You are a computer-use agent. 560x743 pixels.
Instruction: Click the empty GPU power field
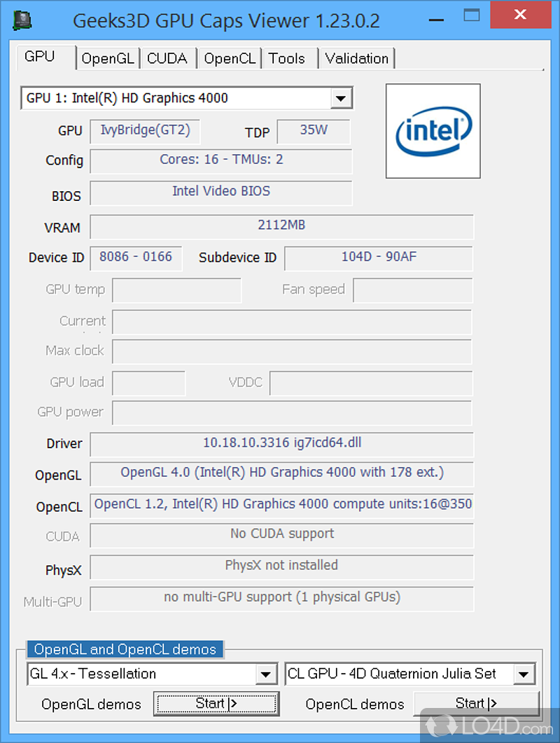pos(292,412)
